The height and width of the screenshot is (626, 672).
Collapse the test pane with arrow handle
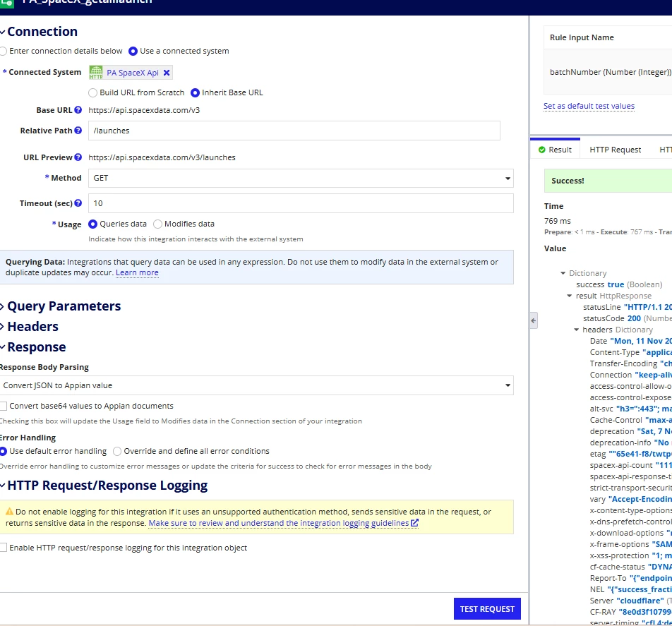[533, 320]
